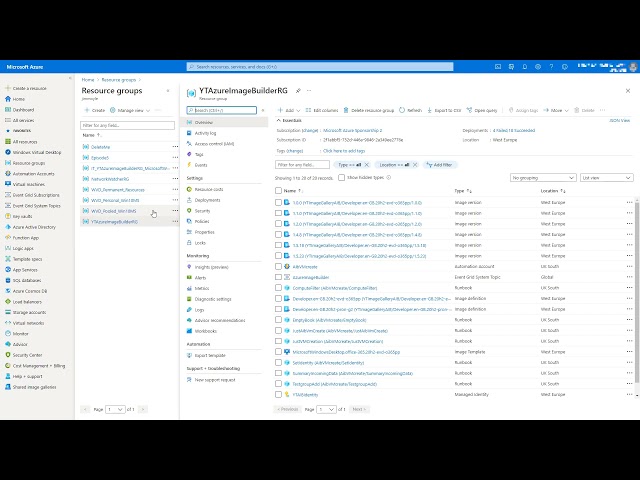Open more options for AzureImageBuilder row
Viewport: 640px width, 480px height.
(x=629, y=277)
